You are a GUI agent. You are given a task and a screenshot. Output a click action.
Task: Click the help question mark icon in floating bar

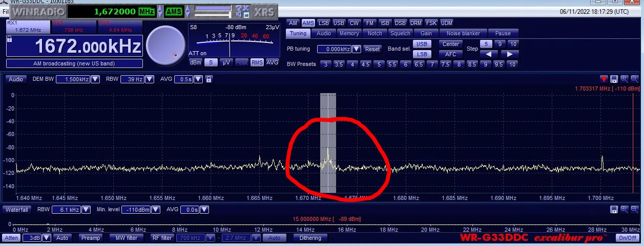click(x=239, y=8)
